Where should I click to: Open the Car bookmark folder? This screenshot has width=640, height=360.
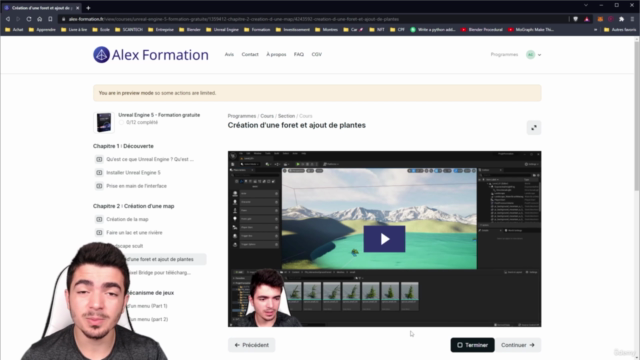(x=353, y=30)
